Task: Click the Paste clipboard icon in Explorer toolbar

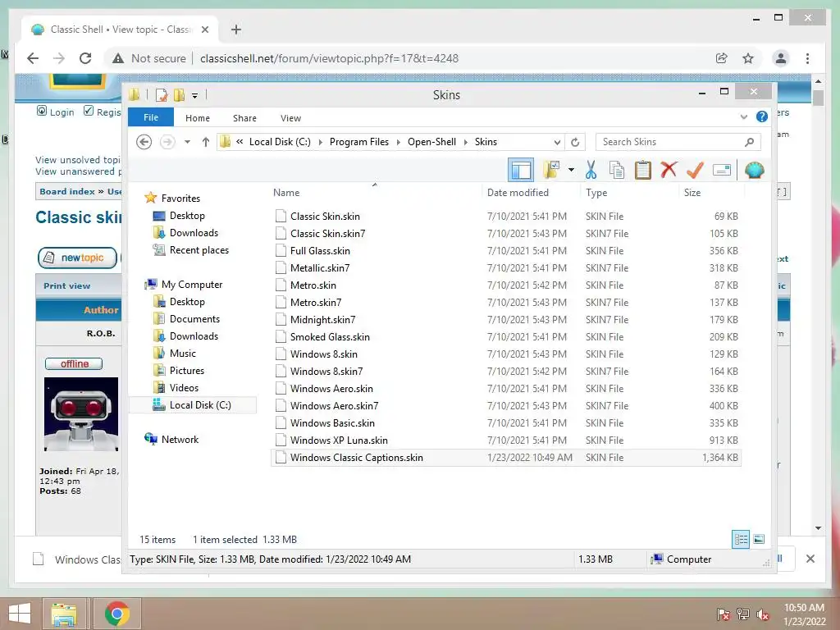Action: pyautogui.click(x=642, y=171)
